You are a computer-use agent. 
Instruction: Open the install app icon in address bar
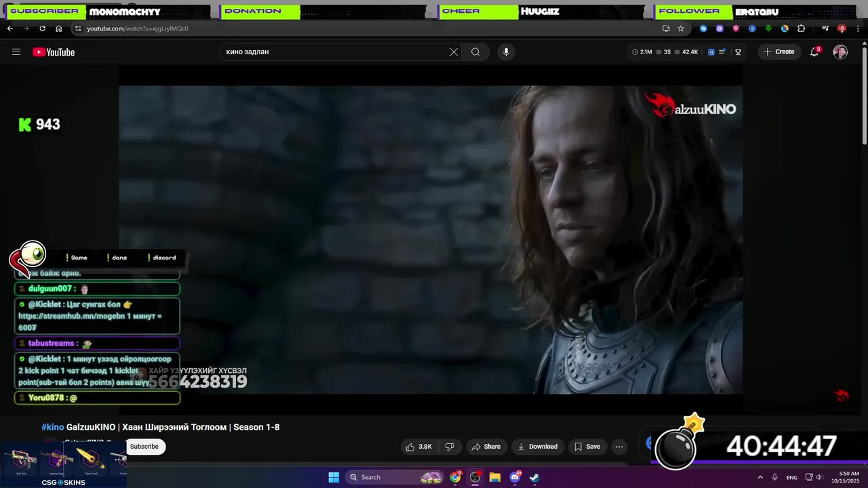coord(666,28)
